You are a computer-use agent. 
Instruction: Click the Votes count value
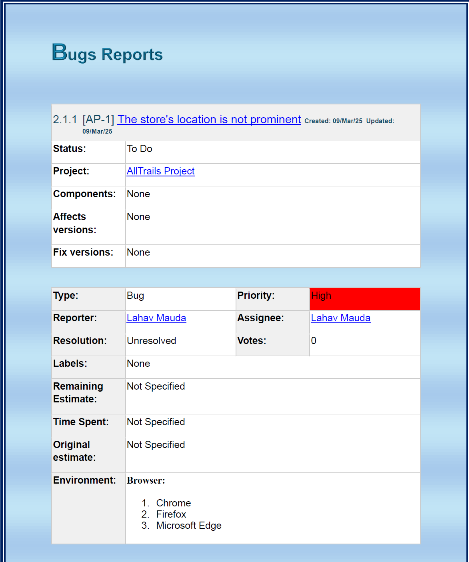tap(314, 341)
